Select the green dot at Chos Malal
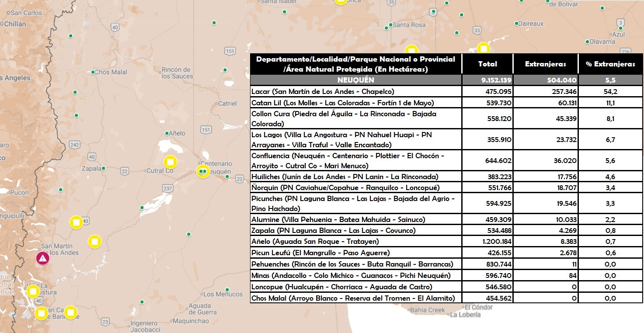 (x=93, y=72)
